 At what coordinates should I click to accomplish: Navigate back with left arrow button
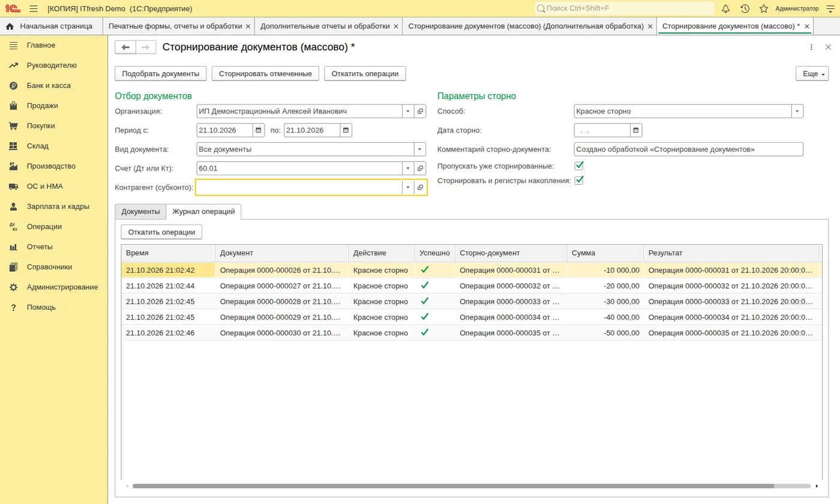point(125,47)
